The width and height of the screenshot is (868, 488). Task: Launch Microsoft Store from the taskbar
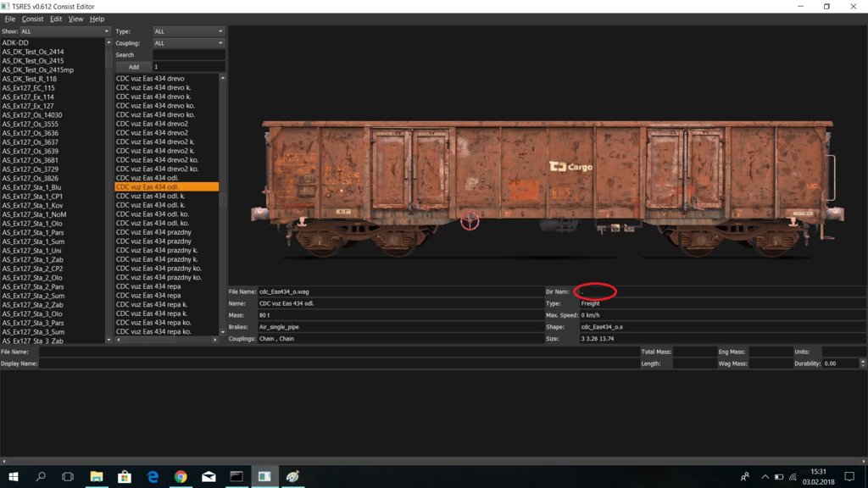coord(124,477)
